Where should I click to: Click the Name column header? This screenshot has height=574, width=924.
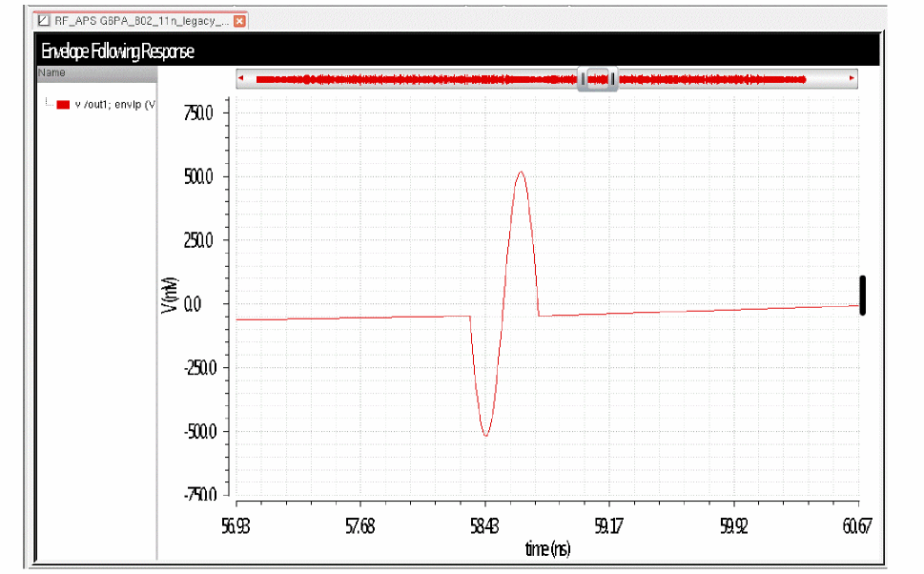(x=96, y=73)
